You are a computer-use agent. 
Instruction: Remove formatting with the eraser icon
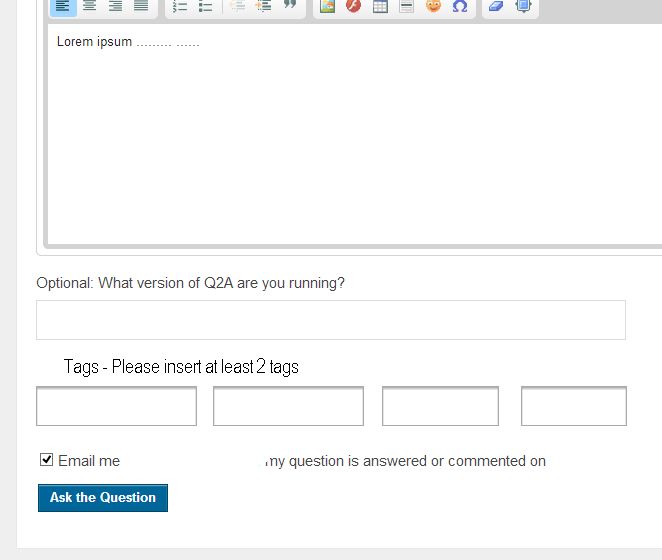[496, 6]
